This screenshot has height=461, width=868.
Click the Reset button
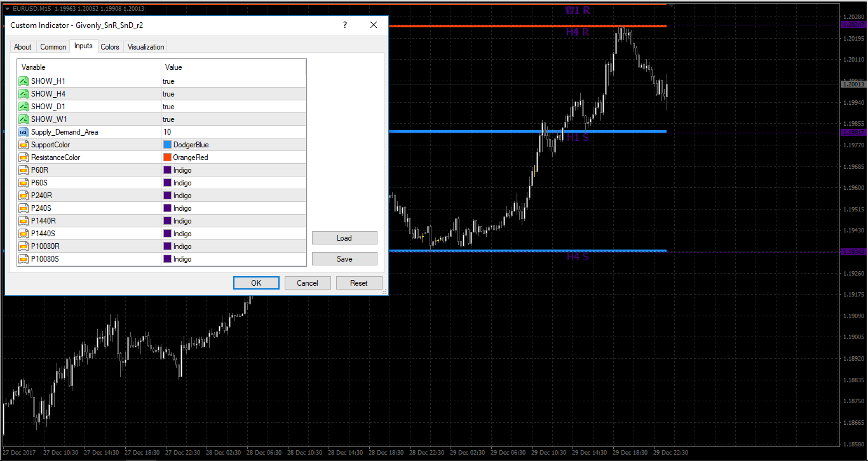pos(359,283)
